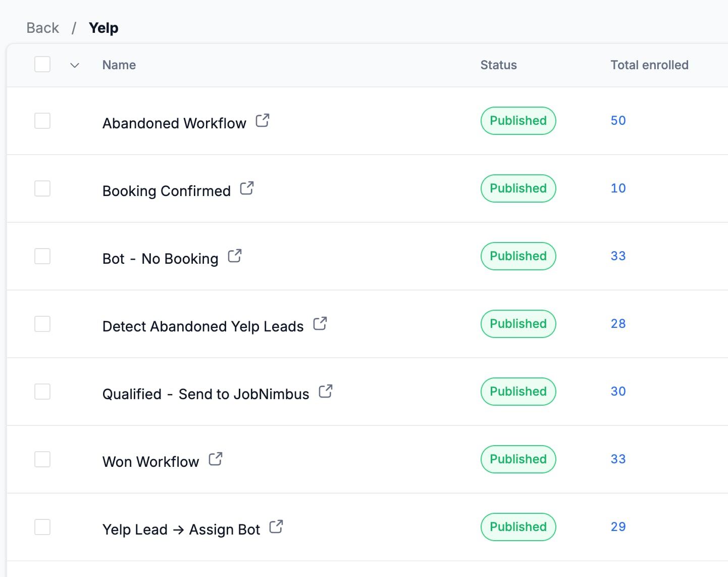Image resolution: width=728 pixels, height=577 pixels.
Task: Open Won Workflow external link icon
Action: (x=216, y=459)
